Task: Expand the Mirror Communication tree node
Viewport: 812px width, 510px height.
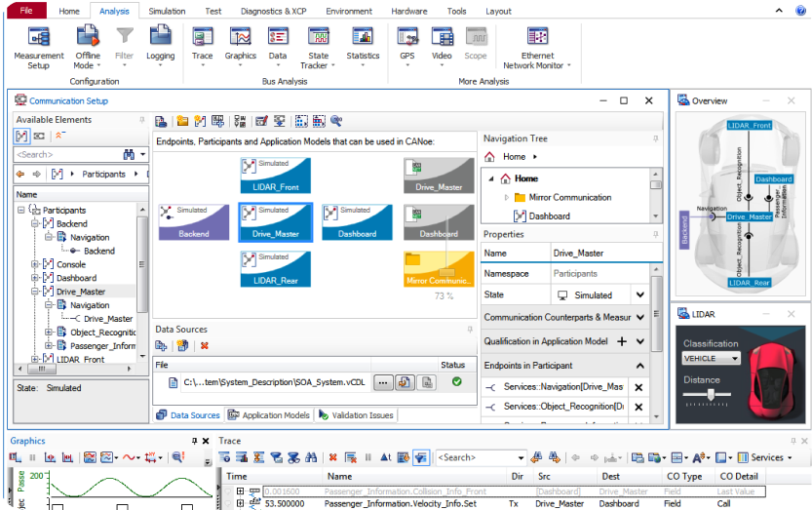Action: pyautogui.click(x=506, y=198)
